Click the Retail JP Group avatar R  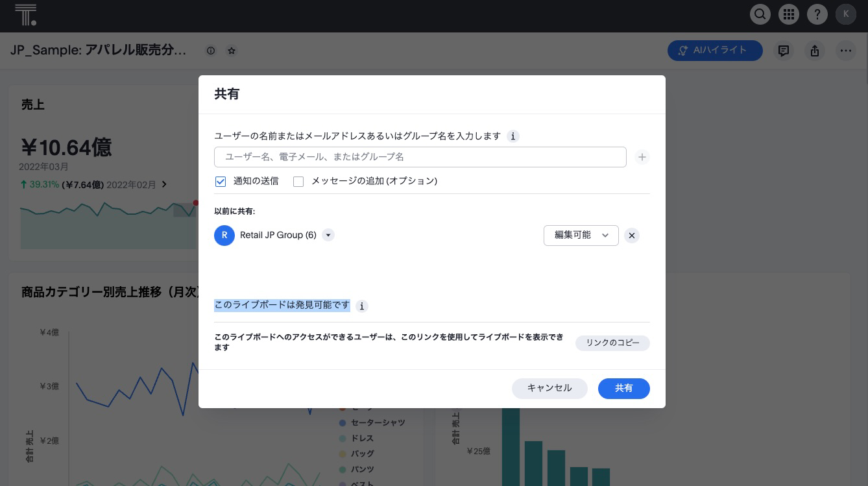pos(224,235)
